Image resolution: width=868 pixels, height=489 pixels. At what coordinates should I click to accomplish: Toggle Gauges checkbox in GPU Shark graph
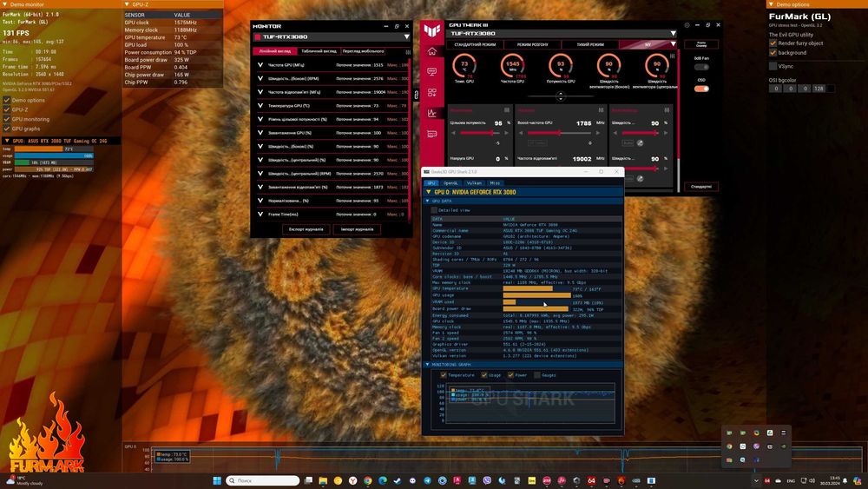[537, 375]
